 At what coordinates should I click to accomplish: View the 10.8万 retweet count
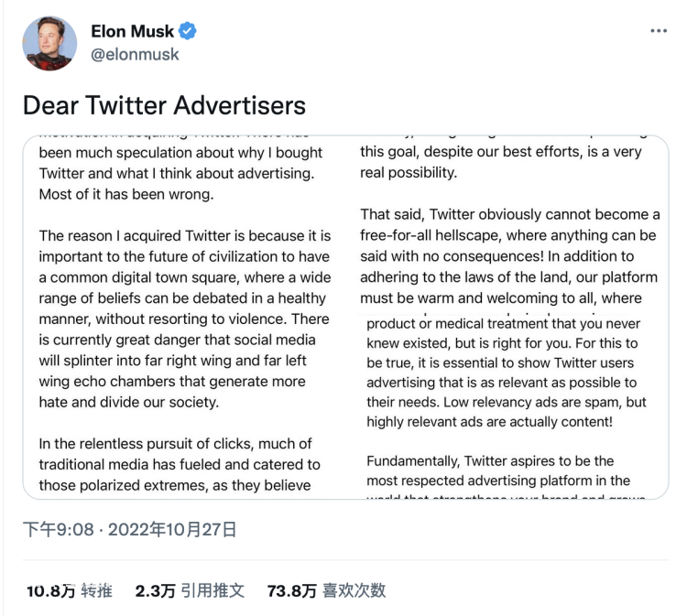click(x=50, y=590)
